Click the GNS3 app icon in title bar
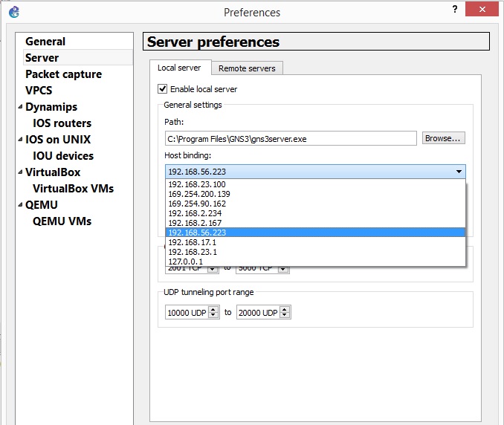 tap(14, 12)
